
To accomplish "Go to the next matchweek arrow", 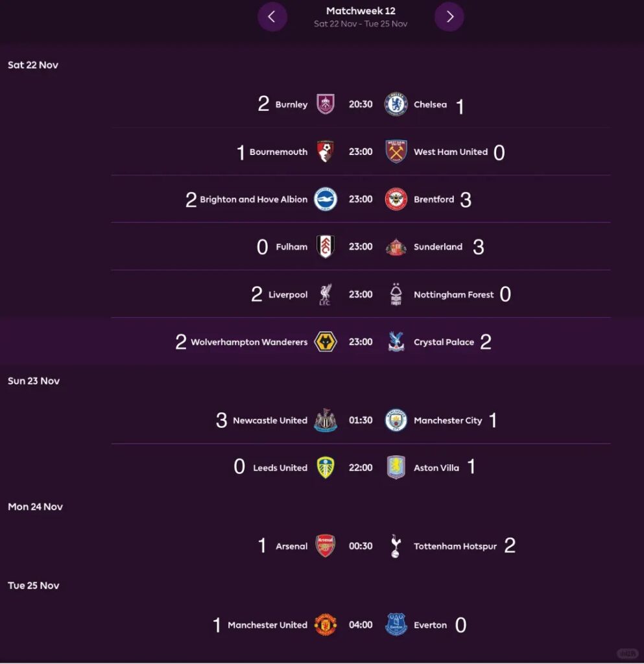I will coord(449,17).
